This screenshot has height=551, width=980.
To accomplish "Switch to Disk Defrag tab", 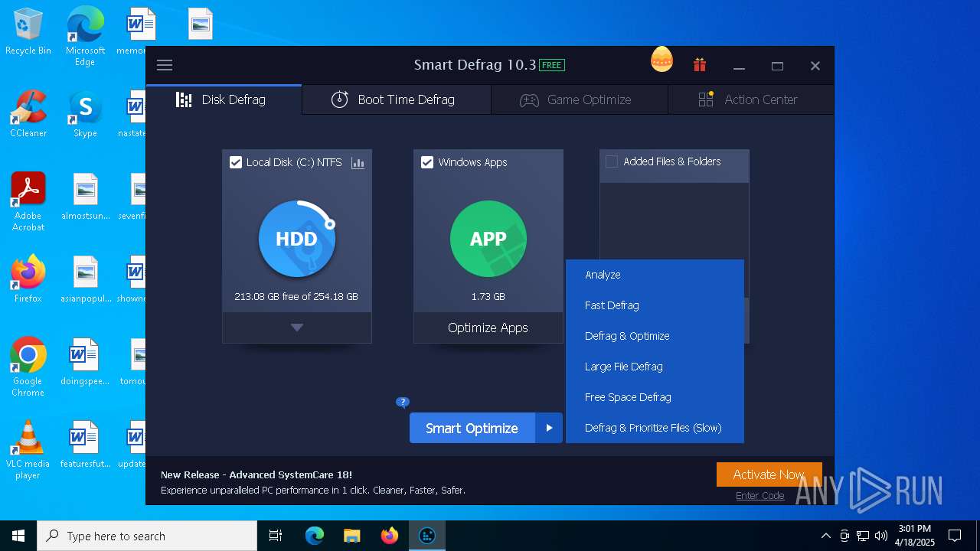I will [224, 99].
